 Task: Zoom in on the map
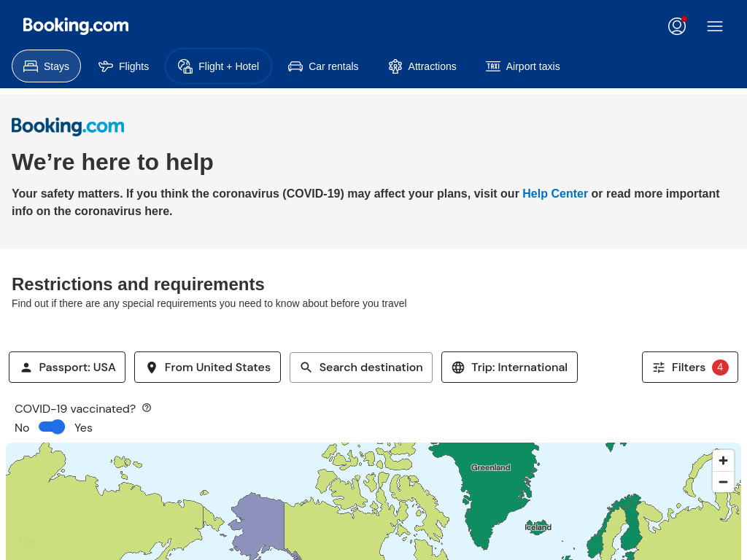tap(723, 461)
